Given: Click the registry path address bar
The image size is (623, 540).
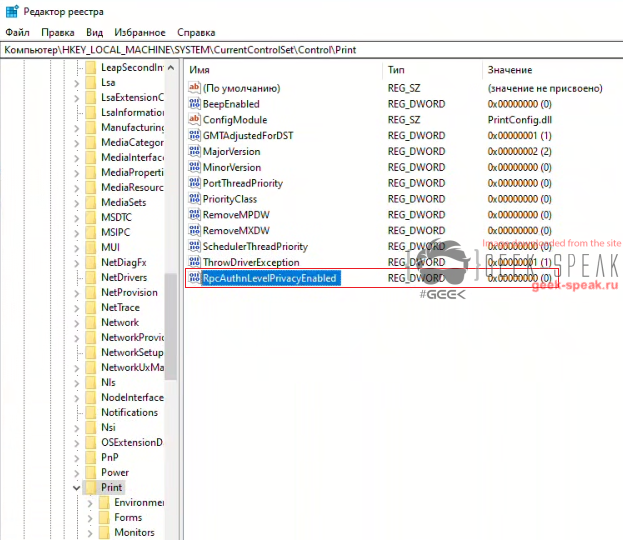Looking at the screenshot, I should [x=310, y=49].
